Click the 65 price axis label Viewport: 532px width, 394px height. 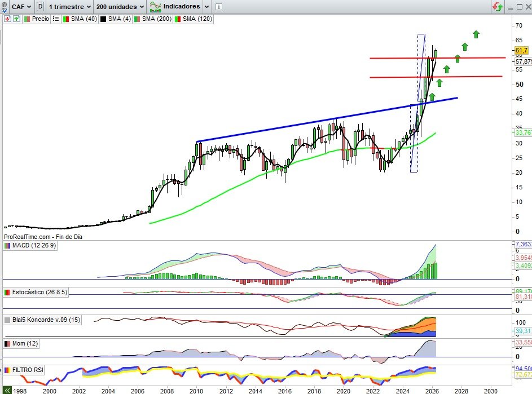(x=519, y=40)
